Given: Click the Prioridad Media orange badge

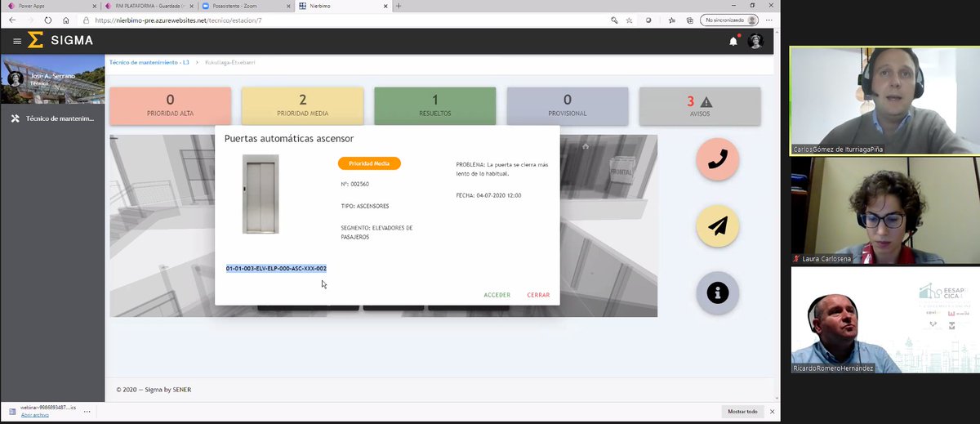Looking at the screenshot, I should (369, 163).
